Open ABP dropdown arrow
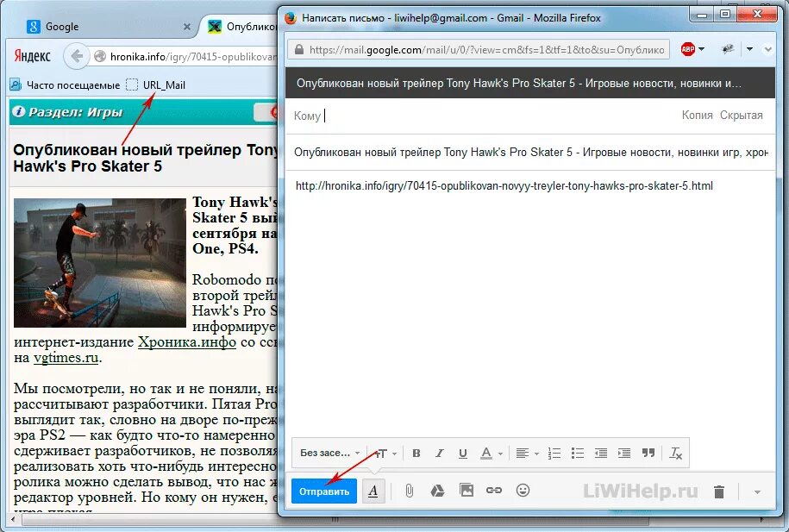Image resolution: width=789 pixels, height=532 pixels. point(701,49)
